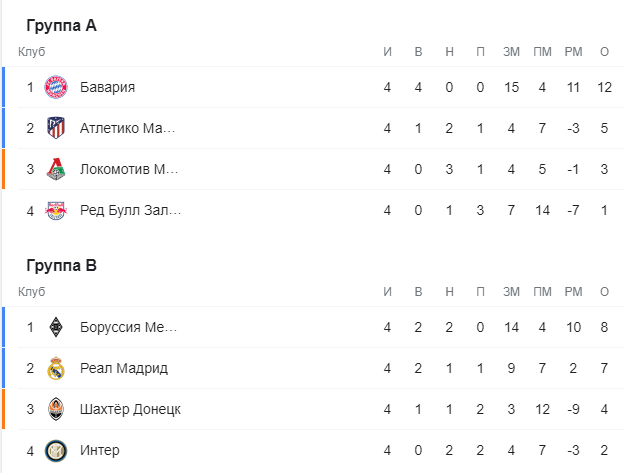Click the Bayern Munich club crest
Screen dimensions: 625x473
point(56,87)
